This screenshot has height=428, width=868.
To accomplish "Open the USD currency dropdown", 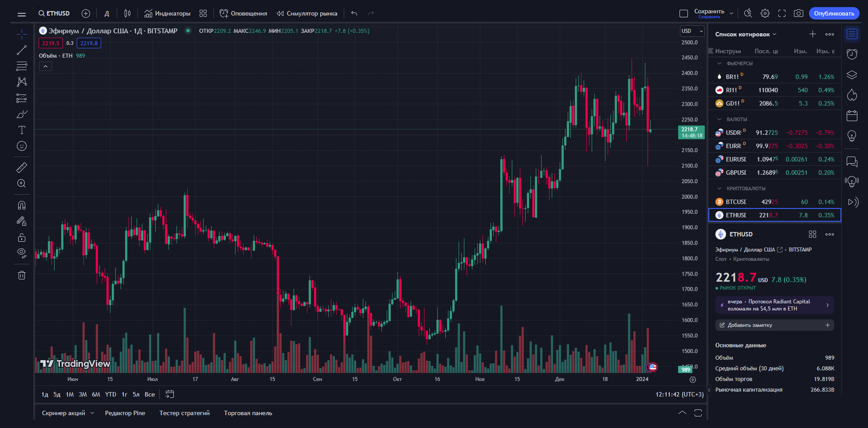I will point(692,31).
